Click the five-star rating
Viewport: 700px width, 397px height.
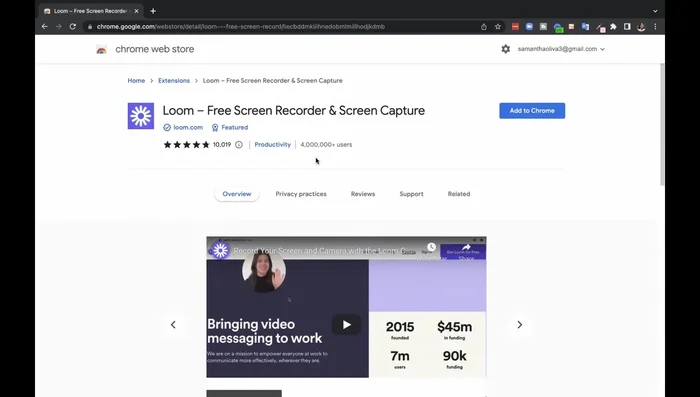coord(186,145)
